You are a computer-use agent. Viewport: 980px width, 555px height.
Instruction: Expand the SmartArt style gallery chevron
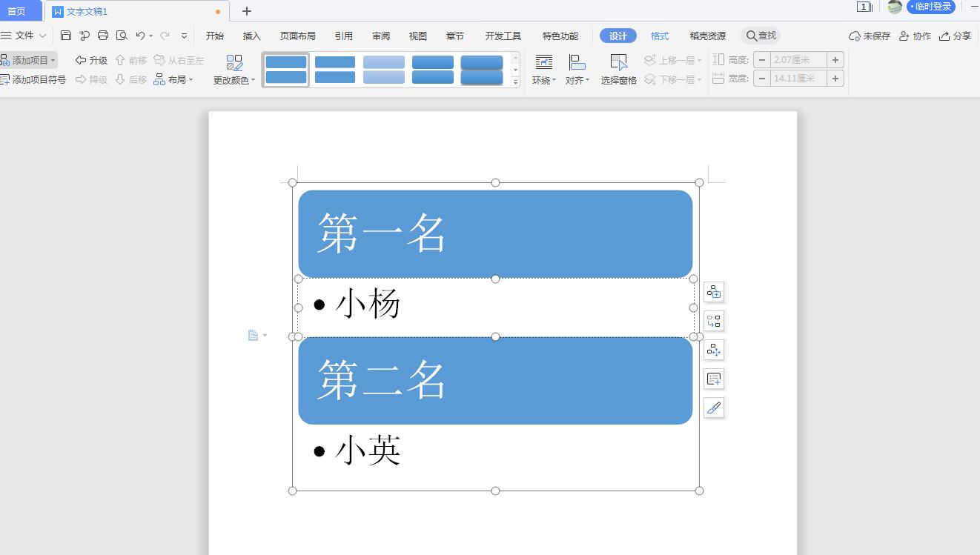(x=514, y=82)
